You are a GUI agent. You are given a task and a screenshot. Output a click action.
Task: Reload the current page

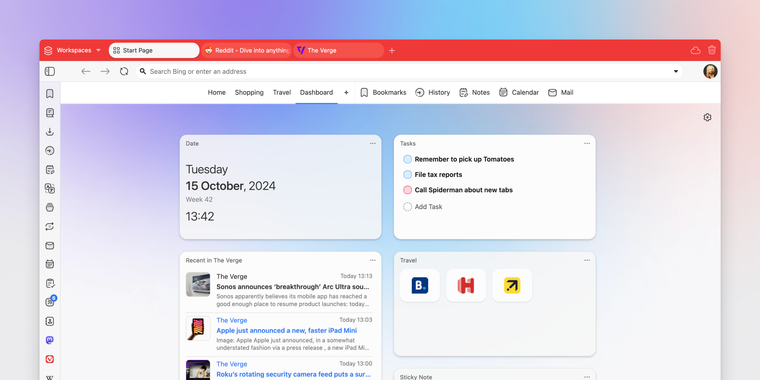point(124,71)
